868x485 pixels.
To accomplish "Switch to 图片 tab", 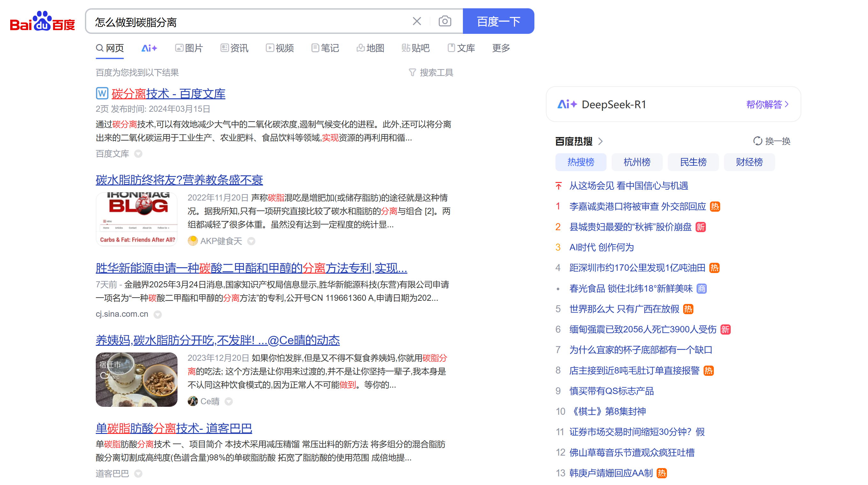I will 189,48.
